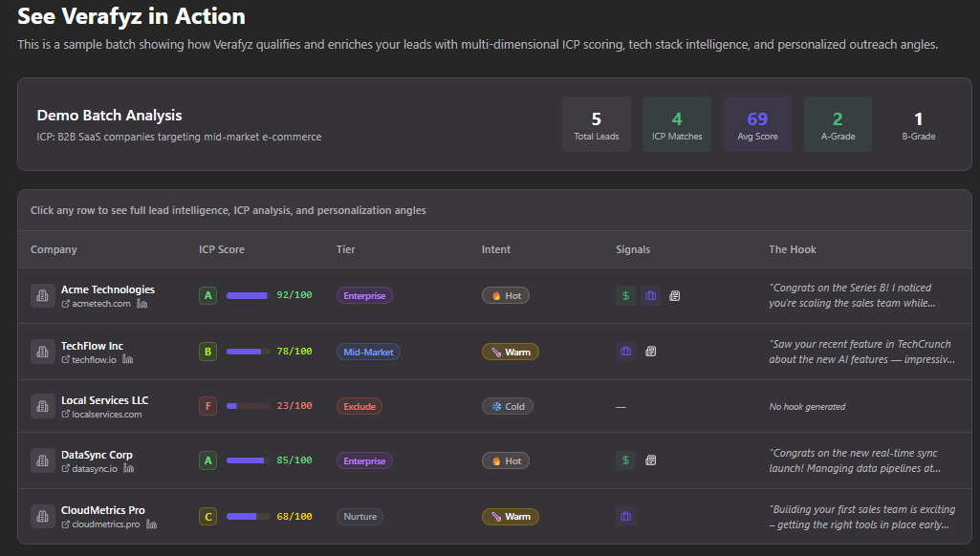The height and width of the screenshot is (556, 980).
Task: Click the hiring briefcase signal for Acme Technologies
Action: click(651, 295)
